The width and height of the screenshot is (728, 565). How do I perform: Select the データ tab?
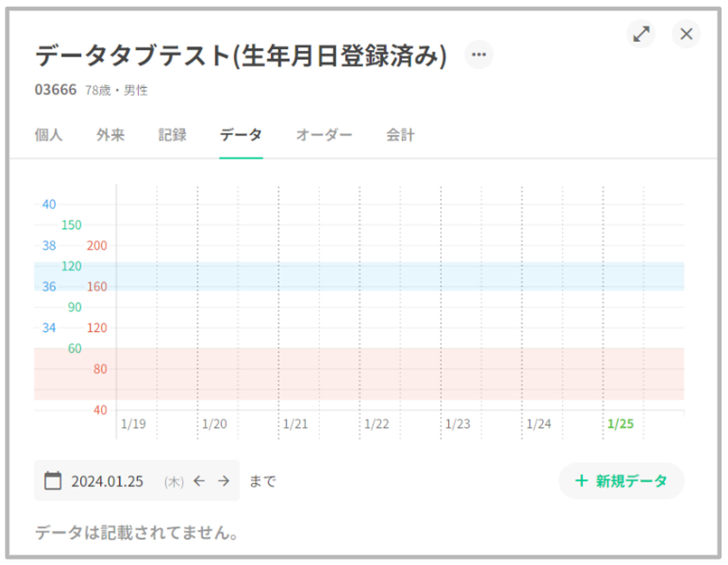(241, 135)
